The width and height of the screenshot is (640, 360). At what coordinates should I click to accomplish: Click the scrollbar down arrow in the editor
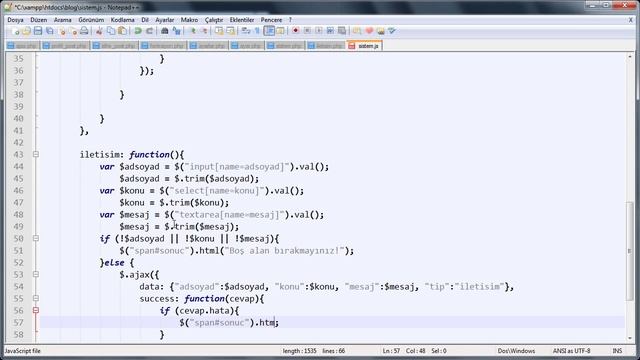630,338
